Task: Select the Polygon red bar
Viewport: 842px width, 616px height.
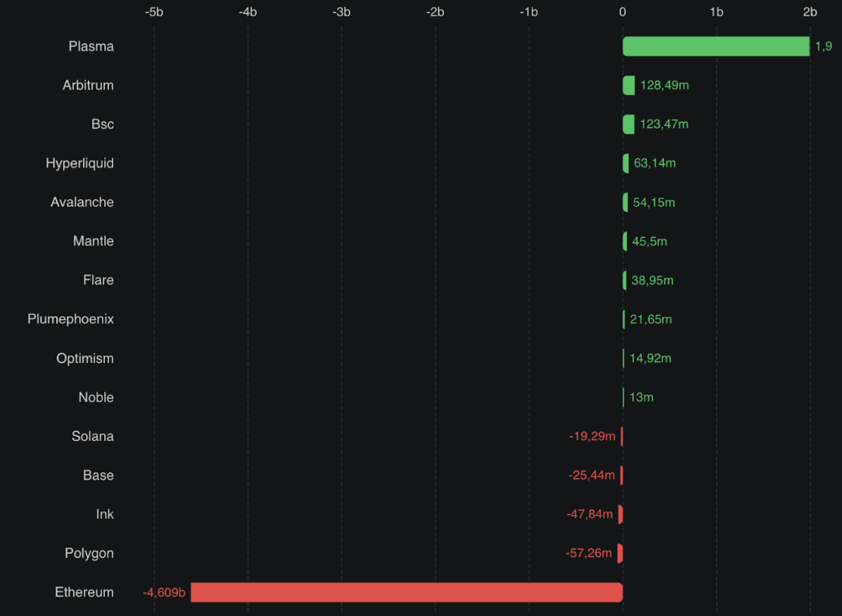Action: 620,553
